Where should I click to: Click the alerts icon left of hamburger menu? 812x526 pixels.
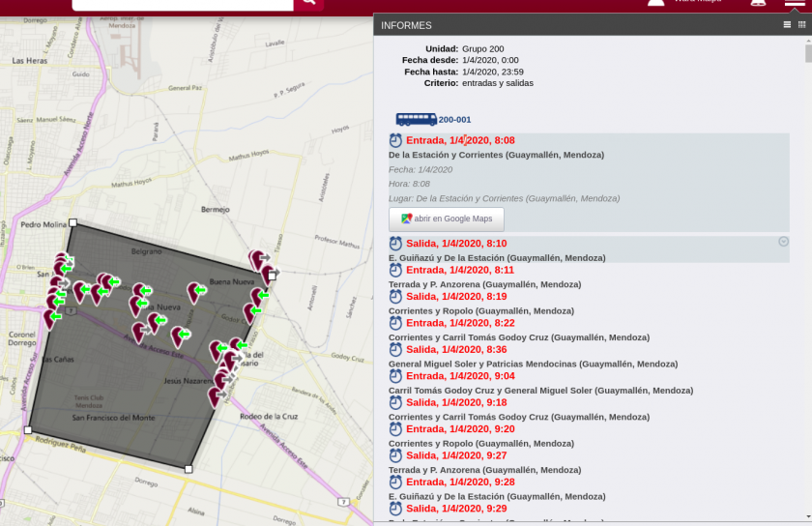(758, 3)
